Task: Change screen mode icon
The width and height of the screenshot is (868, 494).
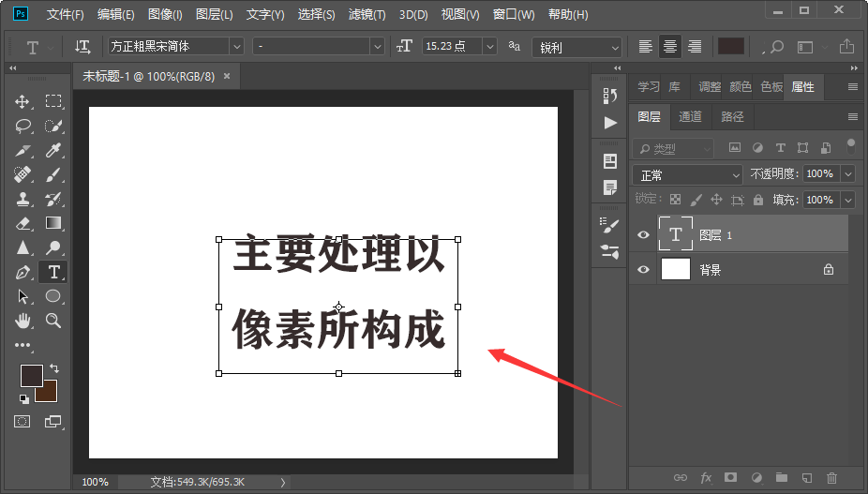Action: click(53, 422)
